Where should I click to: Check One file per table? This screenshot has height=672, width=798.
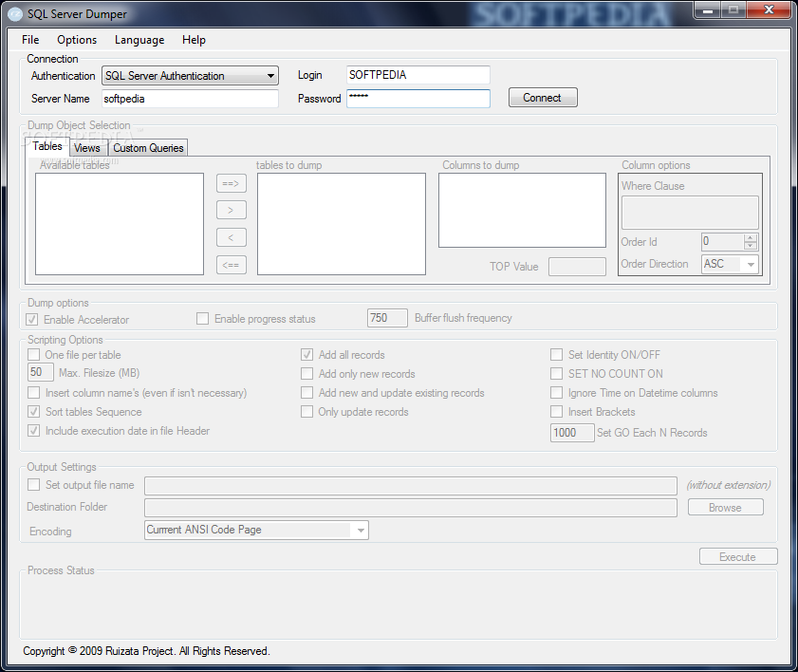(x=33, y=355)
